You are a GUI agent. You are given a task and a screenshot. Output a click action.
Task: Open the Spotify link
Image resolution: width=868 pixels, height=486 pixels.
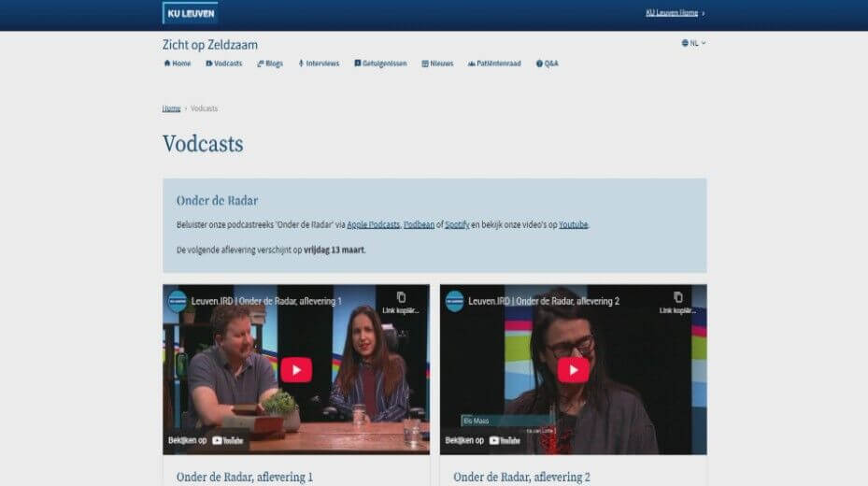click(x=457, y=224)
